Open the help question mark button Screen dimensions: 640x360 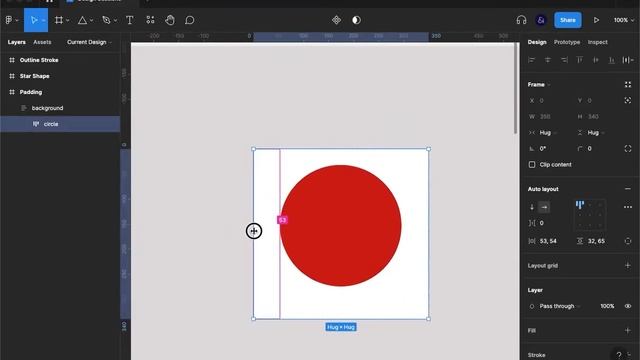pos(619,355)
